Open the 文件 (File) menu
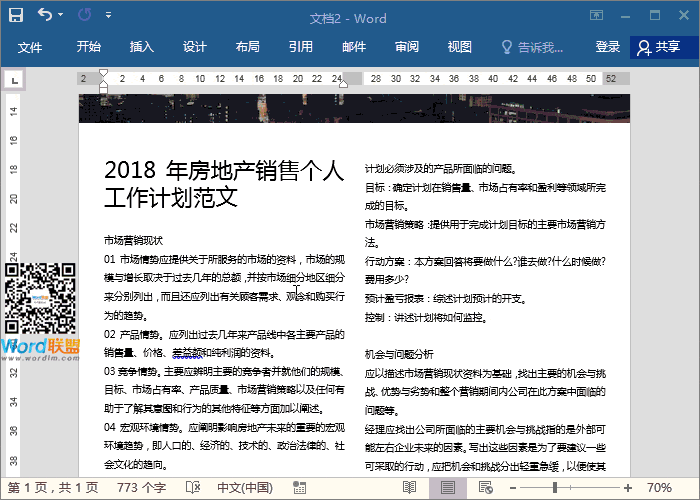700x500 pixels. (30, 47)
